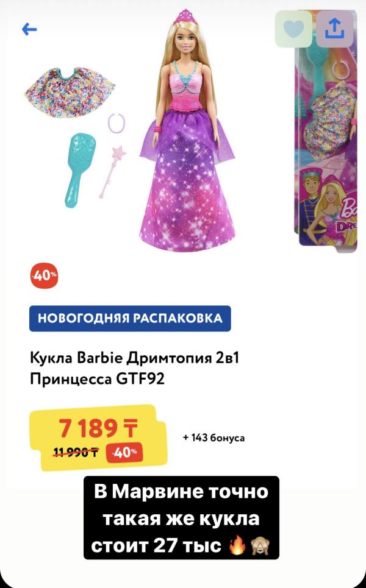
Task: Open the Новогодняя распаковка promo label
Action: pyautogui.click(x=130, y=319)
